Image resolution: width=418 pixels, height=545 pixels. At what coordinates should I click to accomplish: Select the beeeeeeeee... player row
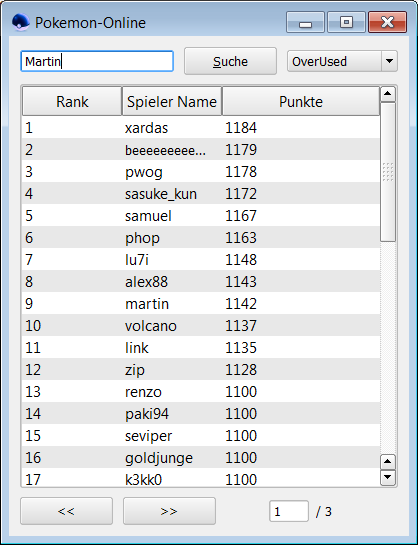(200, 150)
